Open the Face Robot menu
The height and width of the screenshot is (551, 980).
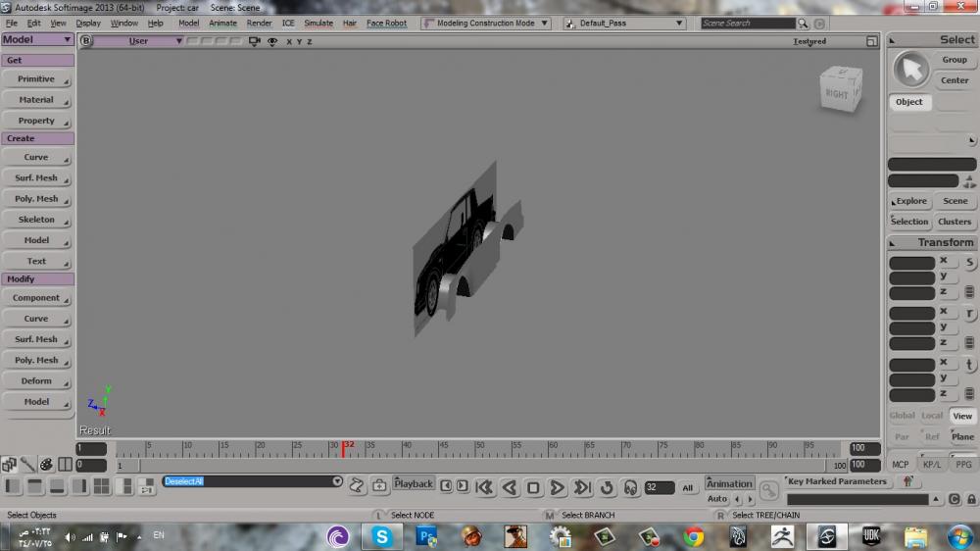pos(386,24)
